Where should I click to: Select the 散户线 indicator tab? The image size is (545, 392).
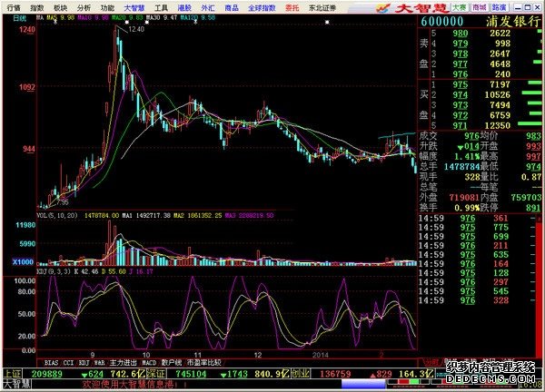click(172, 363)
